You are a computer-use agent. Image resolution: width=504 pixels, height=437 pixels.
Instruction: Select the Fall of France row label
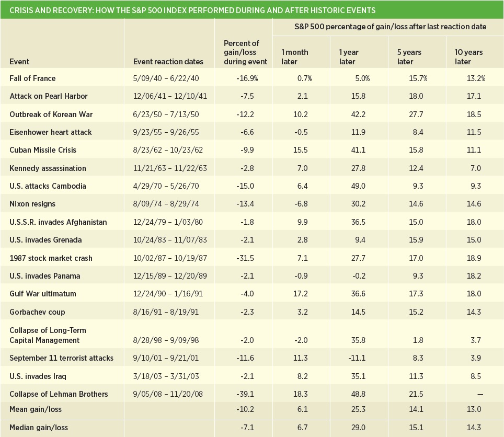[32, 78]
